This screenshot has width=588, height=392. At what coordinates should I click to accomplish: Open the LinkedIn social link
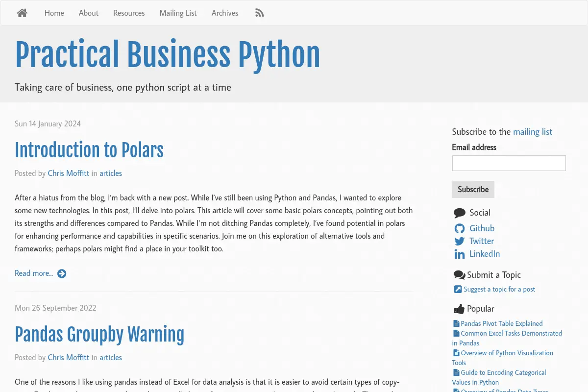[x=485, y=254]
